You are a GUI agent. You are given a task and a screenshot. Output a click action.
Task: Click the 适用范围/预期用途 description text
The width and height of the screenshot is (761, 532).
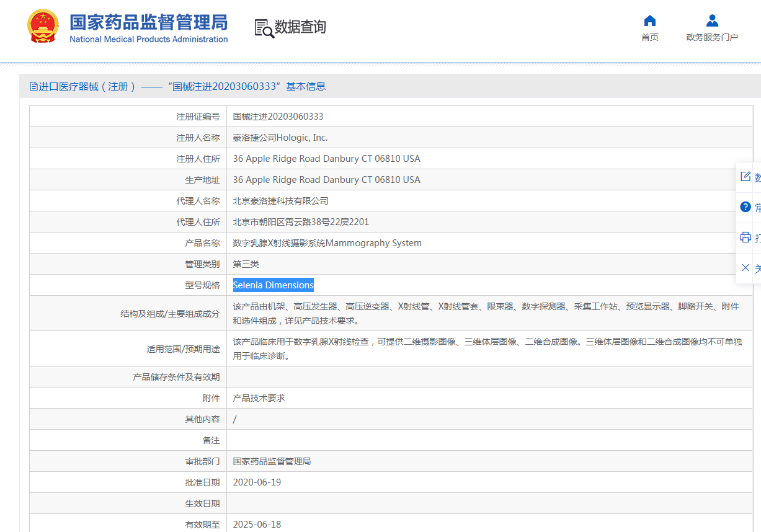pyautogui.click(x=487, y=348)
